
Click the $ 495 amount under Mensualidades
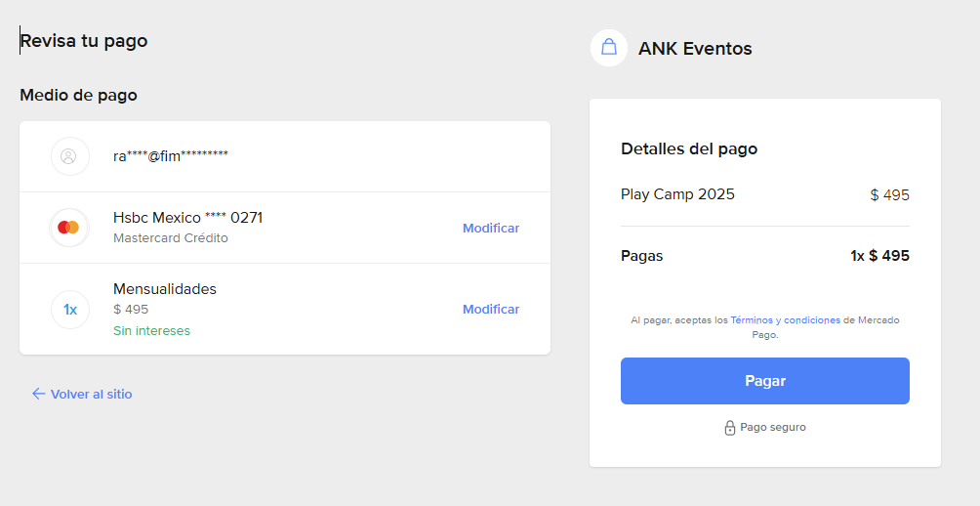tap(131, 310)
